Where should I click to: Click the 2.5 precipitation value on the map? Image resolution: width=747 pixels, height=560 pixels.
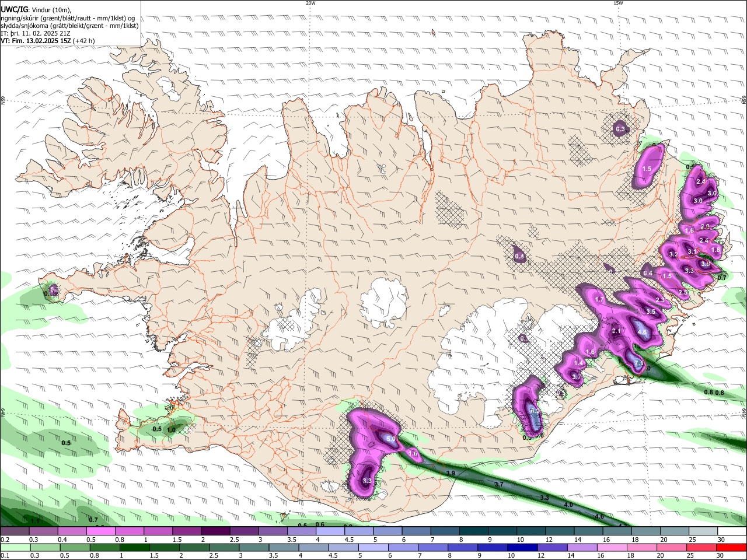[683, 292]
